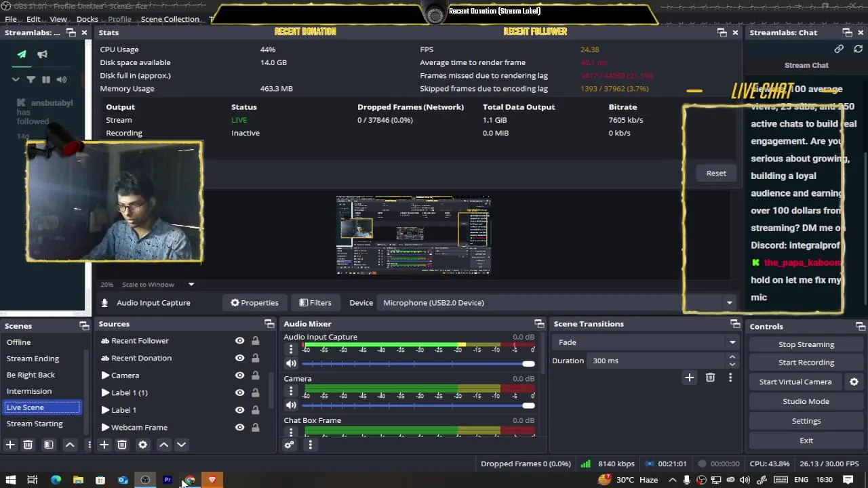Viewport: 868px width, 488px height.
Task: Open the Docks menu
Action: (87, 19)
